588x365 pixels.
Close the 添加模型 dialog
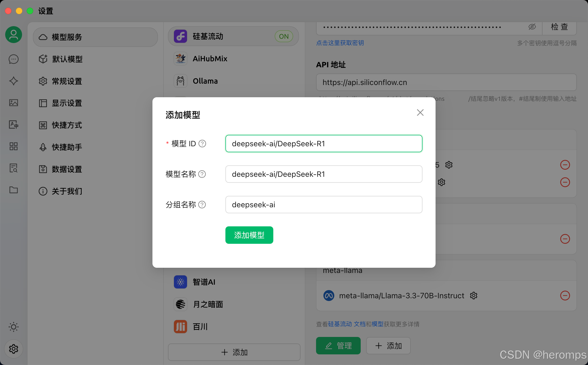pos(420,112)
